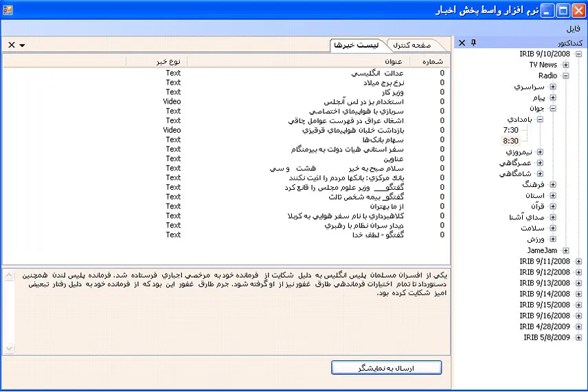The image size is (588, 392).
Task: Expand the IRIB 9/12/2008 node
Action: tap(578, 272)
